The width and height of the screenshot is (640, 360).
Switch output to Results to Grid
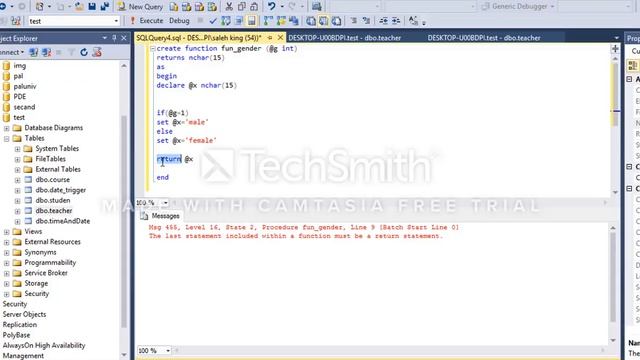(323, 20)
